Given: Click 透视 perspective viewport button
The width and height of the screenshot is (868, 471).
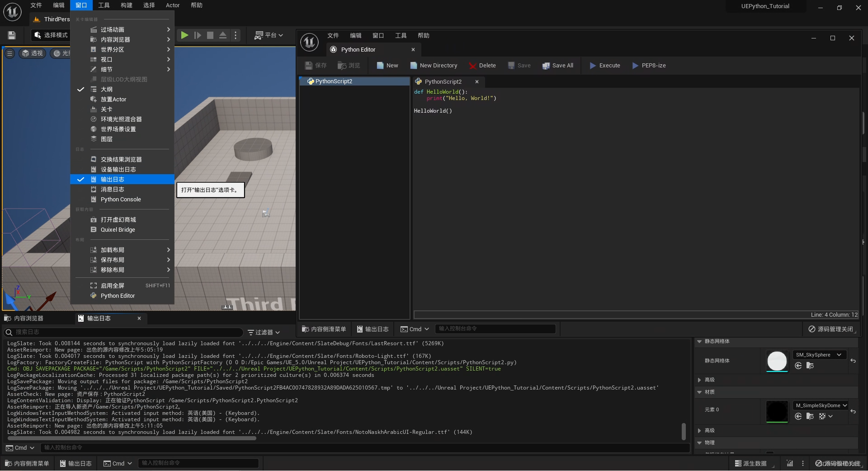Looking at the screenshot, I should 32,53.
